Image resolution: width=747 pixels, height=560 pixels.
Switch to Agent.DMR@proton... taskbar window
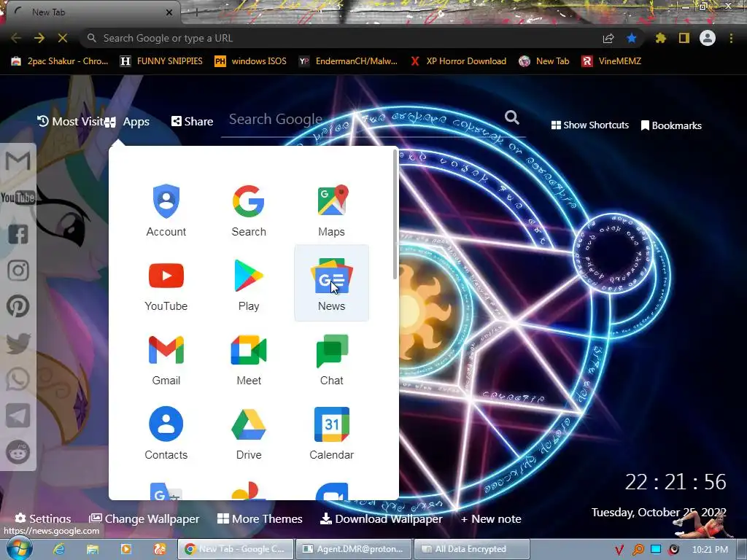pos(354,549)
